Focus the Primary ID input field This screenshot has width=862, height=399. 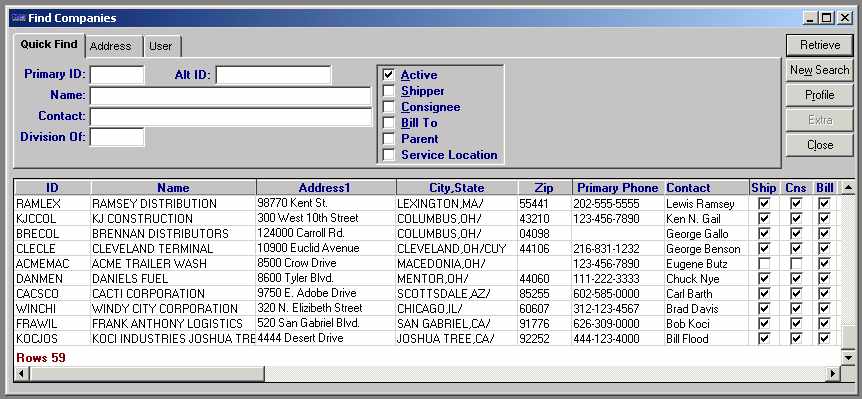117,75
